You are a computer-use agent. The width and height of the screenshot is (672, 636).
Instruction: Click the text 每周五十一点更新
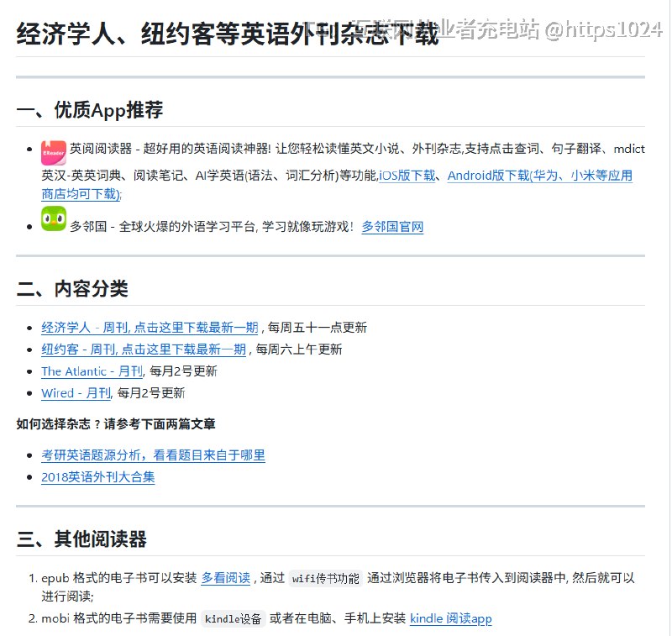click(318, 328)
